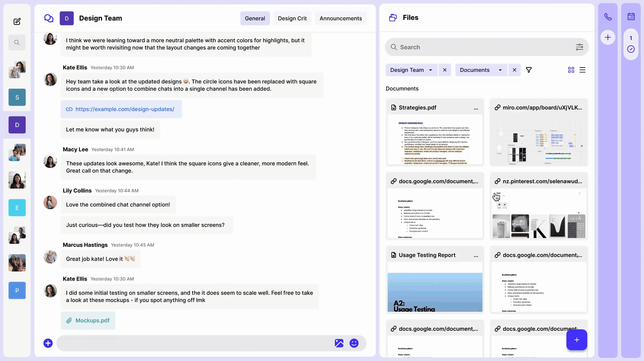The width and height of the screenshot is (644, 361).
Task: Expand the Design Team filter dropdown
Action: point(430,70)
